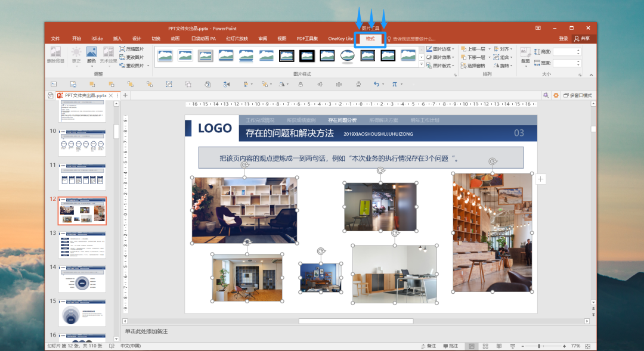Click the normal view icon in status bar
The width and height of the screenshot is (644, 351).
[472, 346]
